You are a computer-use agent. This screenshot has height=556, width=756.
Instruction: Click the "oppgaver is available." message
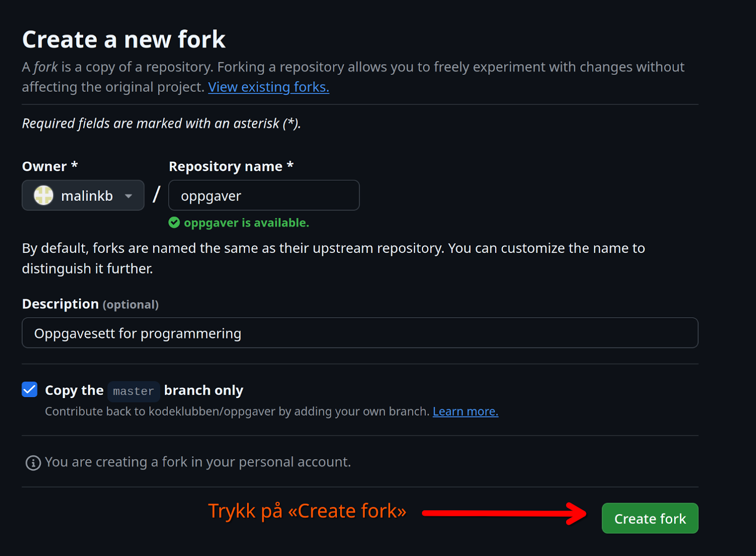246,223
